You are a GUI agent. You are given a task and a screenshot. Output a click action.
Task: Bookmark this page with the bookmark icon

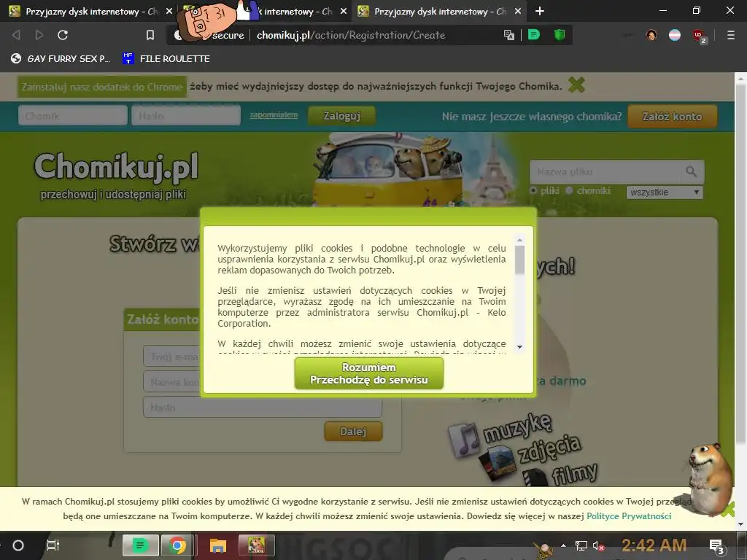[x=150, y=35]
